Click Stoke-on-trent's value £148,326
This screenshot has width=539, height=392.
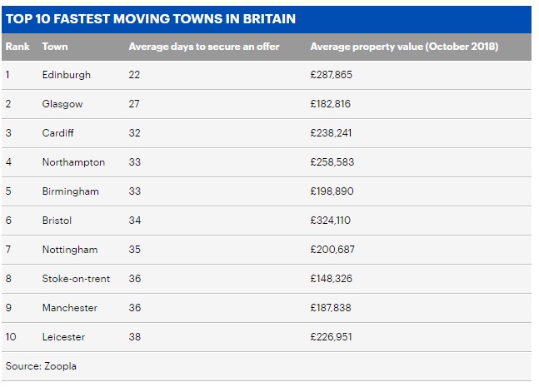[x=332, y=279]
